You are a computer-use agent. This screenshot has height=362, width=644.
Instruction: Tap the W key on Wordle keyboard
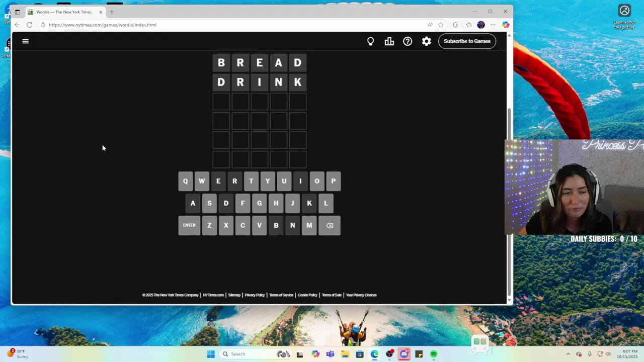click(202, 181)
